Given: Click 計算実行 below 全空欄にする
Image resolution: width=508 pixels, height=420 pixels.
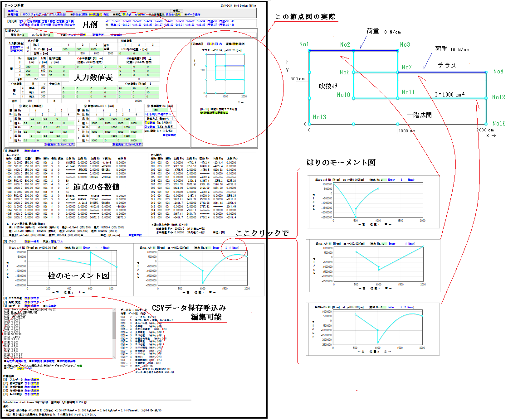Looking at the screenshot, I should pyautogui.click(x=16, y=51).
